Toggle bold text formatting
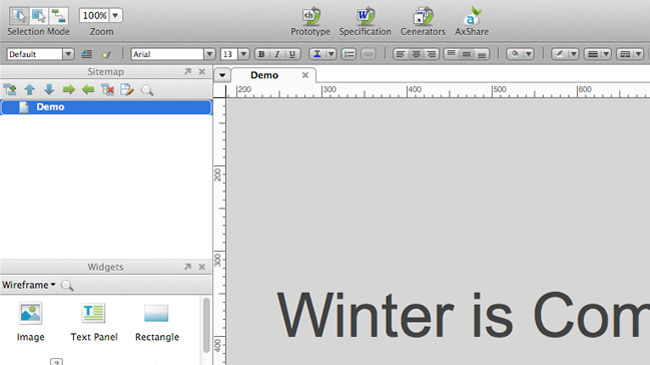 point(262,54)
